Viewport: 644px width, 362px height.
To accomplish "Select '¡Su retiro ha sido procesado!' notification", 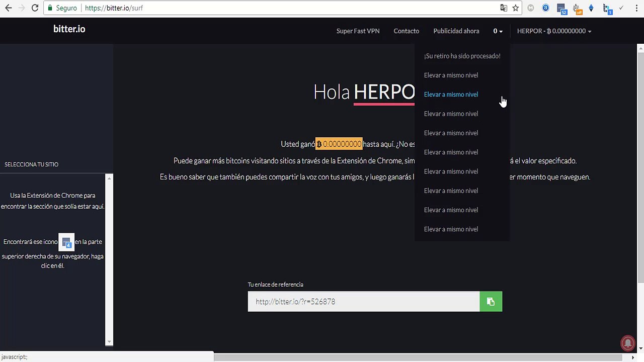I will (x=462, y=56).
